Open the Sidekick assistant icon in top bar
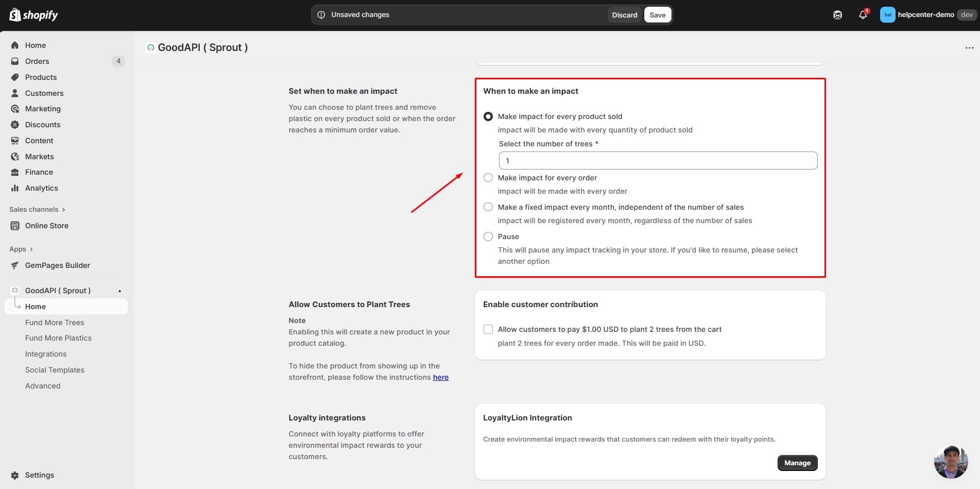The width and height of the screenshot is (980, 489). 837,15
